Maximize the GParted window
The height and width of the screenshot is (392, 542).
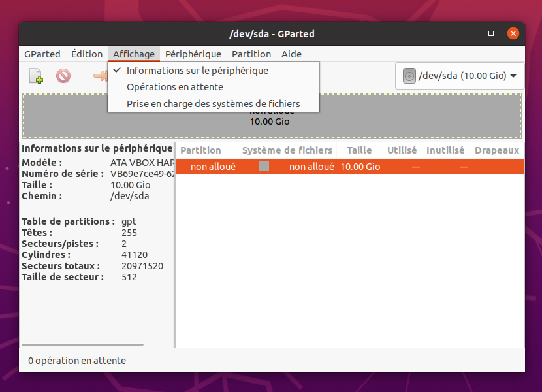point(491,33)
